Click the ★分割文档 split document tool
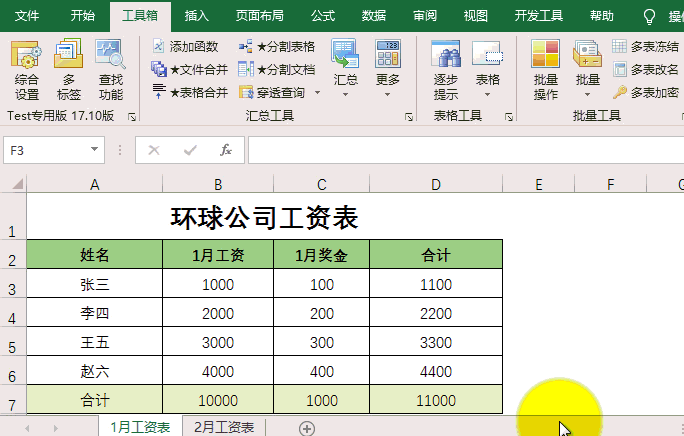684x436 pixels. coord(277,70)
